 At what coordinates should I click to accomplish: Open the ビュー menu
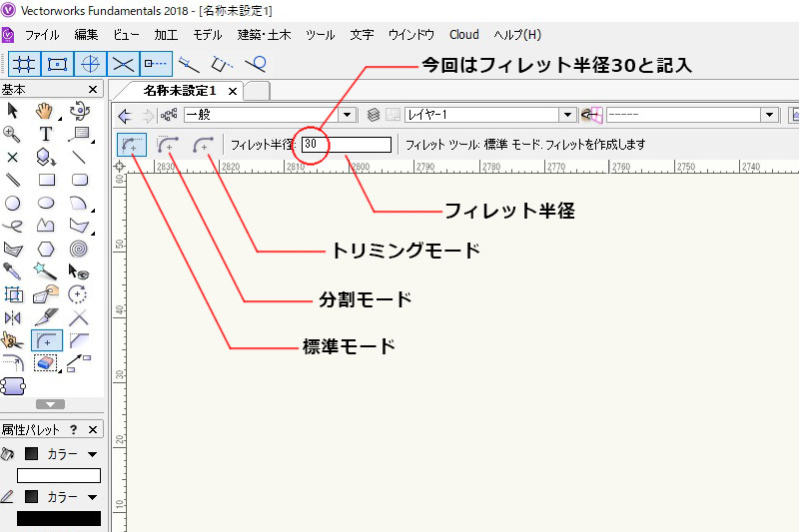click(x=126, y=35)
